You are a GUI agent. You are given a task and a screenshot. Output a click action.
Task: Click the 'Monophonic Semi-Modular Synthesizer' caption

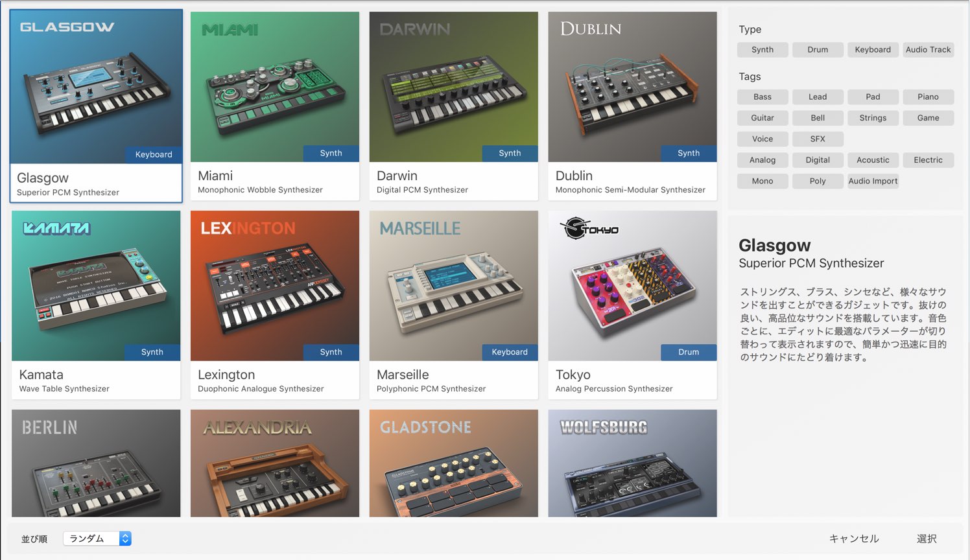(x=630, y=190)
